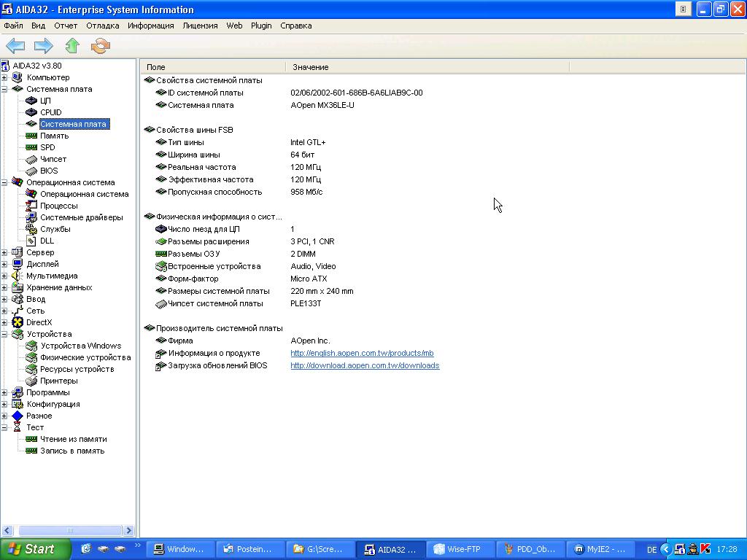This screenshot has width=747, height=560.
Task: Select the CPUID chip icon in tree
Action: pos(31,112)
